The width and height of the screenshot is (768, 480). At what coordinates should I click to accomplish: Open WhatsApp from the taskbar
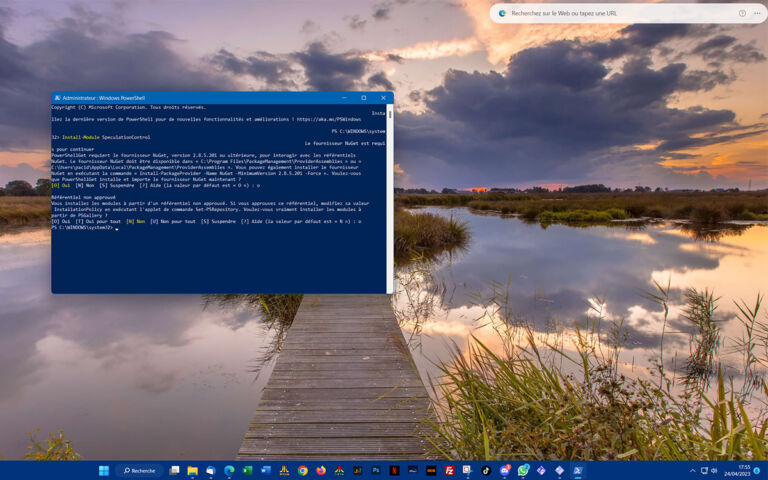click(523, 471)
